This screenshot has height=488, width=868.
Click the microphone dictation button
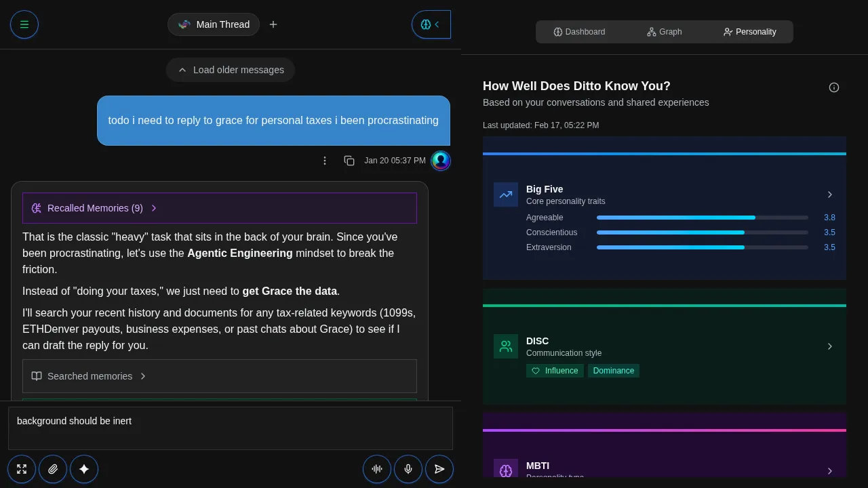(408, 469)
